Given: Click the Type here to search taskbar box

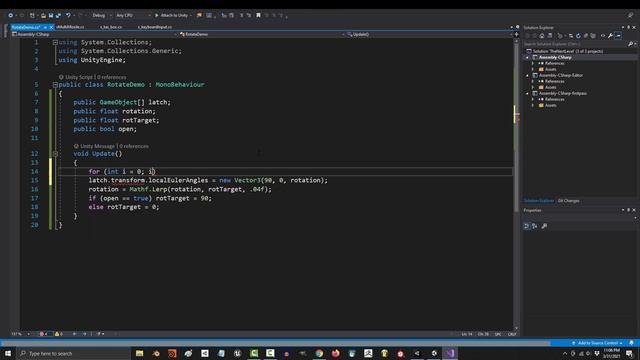Looking at the screenshot, I should coord(73,353).
